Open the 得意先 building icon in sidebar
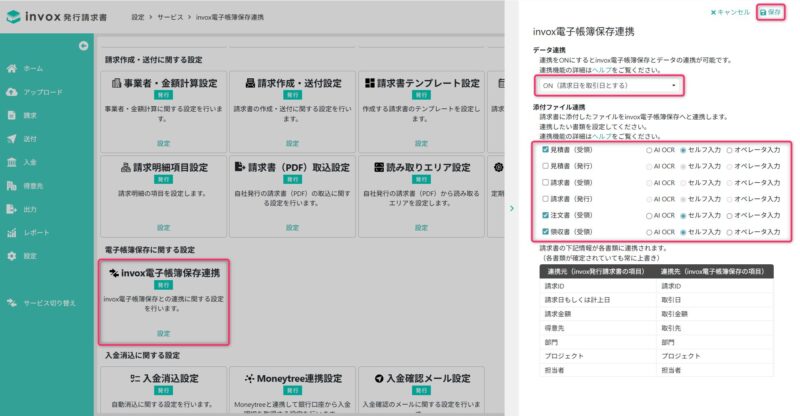Image resolution: width=800 pixels, height=416 pixels. pyautogui.click(x=12, y=186)
